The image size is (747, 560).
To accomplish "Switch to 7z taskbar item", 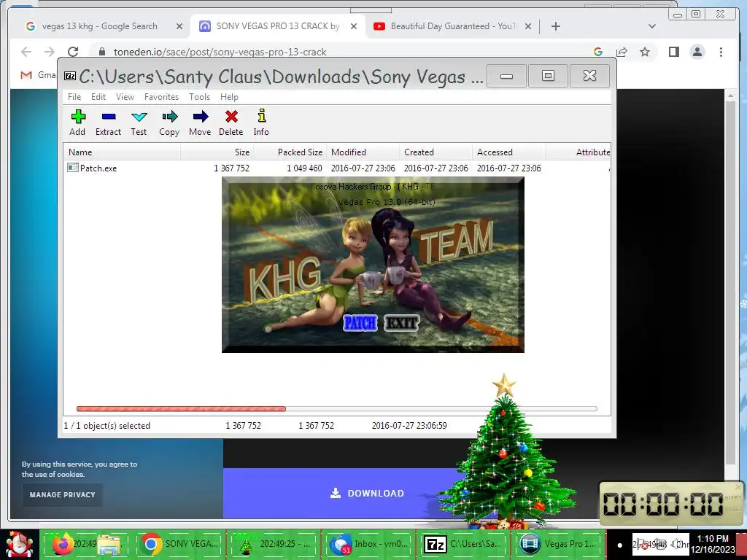I will coord(462,544).
